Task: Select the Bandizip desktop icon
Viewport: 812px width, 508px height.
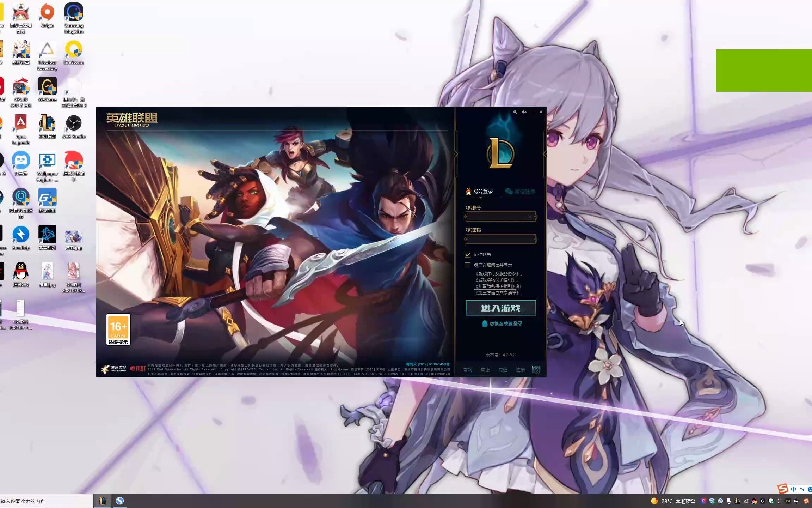Action: [x=21, y=238]
